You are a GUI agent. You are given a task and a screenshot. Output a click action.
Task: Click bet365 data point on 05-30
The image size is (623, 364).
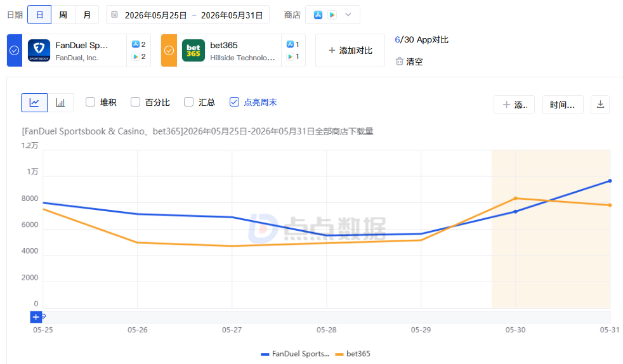[516, 198]
